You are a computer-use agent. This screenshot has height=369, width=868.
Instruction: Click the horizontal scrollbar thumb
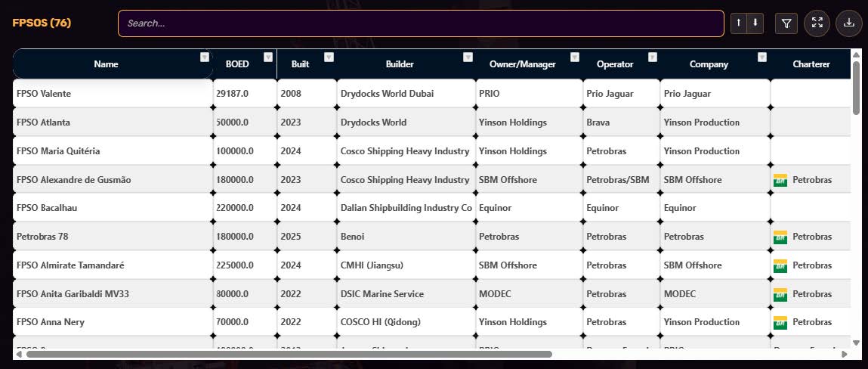tap(289, 354)
